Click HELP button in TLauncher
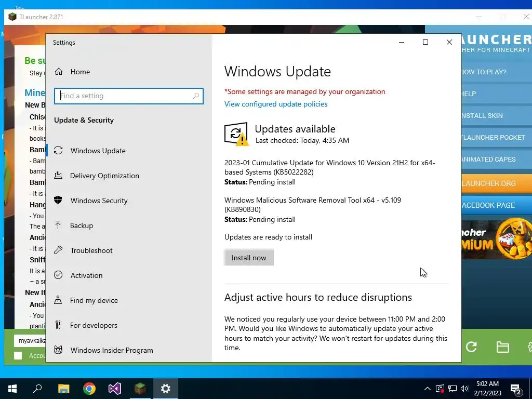 click(x=496, y=94)
